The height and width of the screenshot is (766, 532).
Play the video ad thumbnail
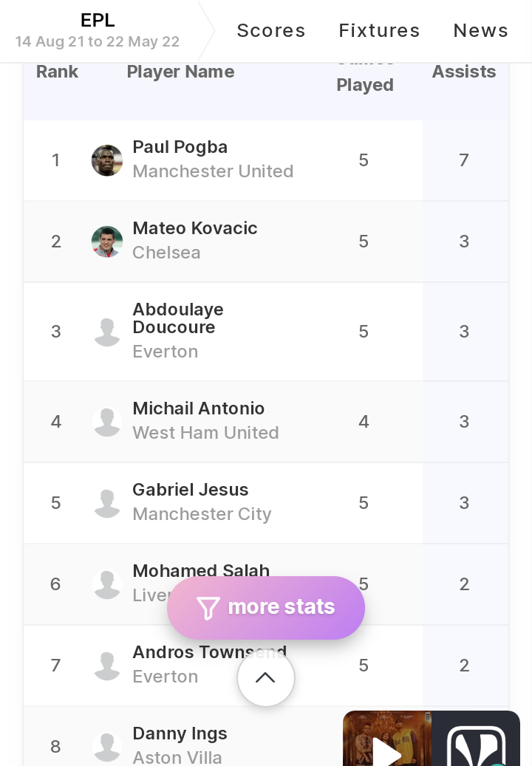387,739
